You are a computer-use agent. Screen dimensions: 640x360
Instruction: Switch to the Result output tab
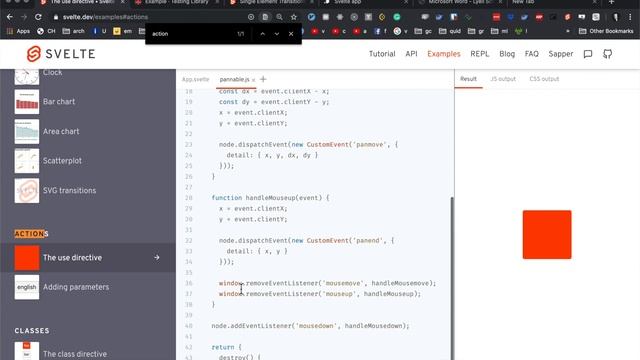tap(468, 79)
